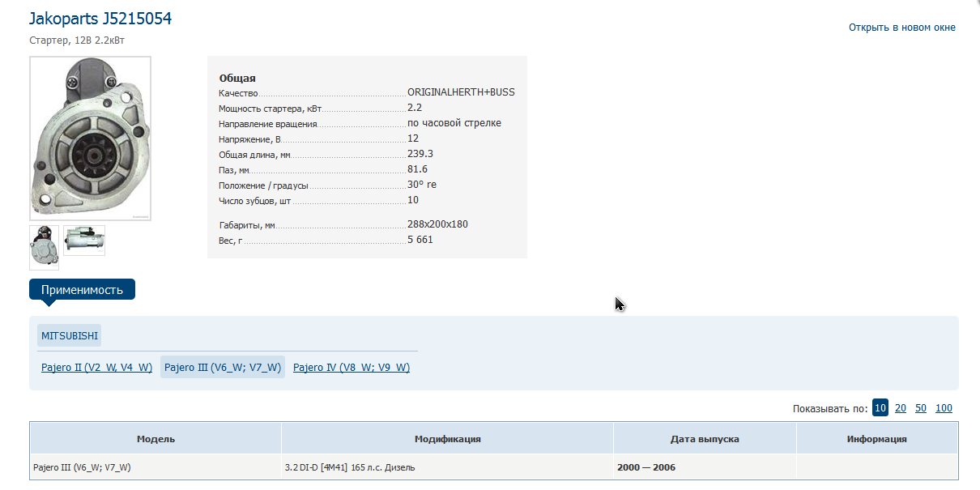Switch to the Применимость tab

click(82, 289)
